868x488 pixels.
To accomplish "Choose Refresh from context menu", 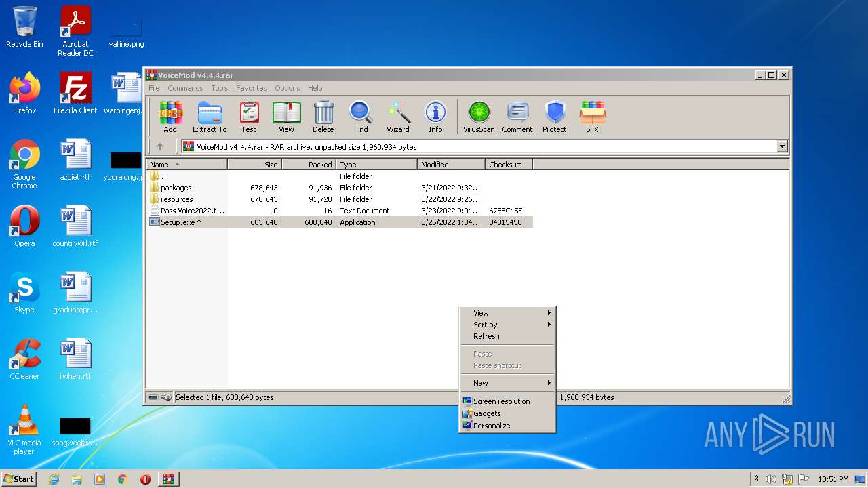I will 507,336.
